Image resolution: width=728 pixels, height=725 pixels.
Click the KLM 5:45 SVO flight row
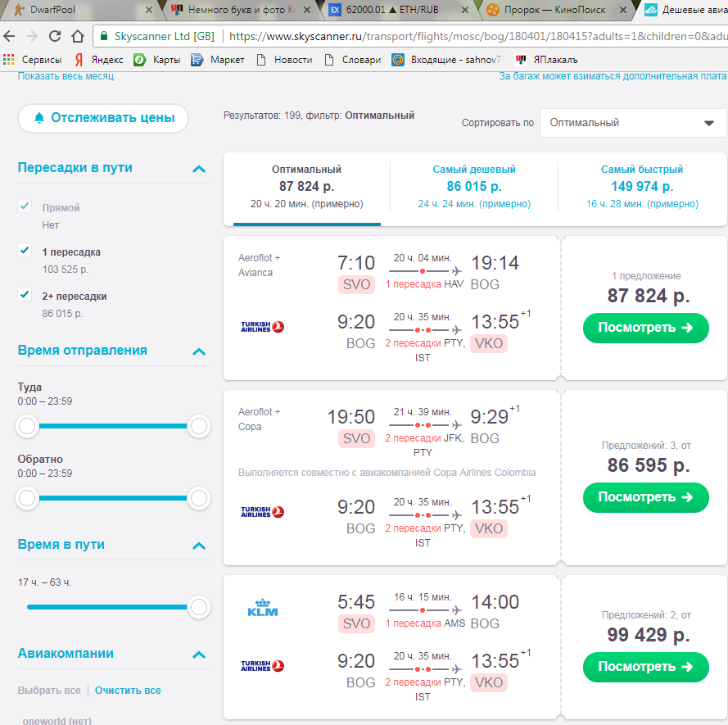point(378,612)
